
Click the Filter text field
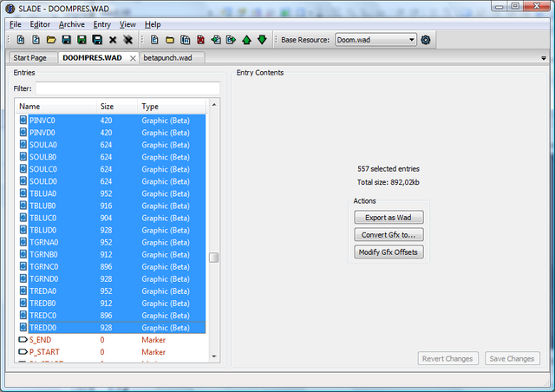click(127, 88)
